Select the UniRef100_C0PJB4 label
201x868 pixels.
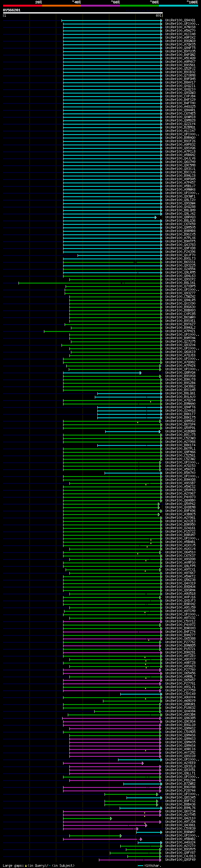(180, 96)
